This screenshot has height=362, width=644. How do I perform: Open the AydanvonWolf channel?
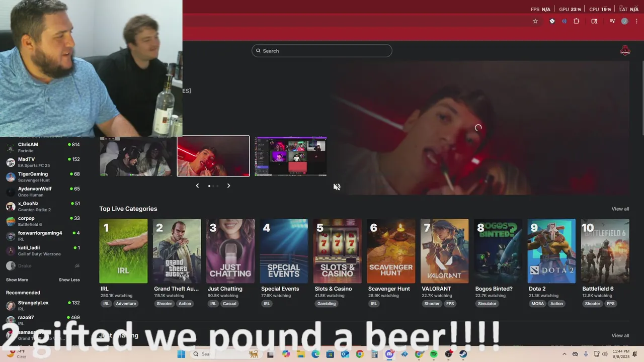click(43, 192)
